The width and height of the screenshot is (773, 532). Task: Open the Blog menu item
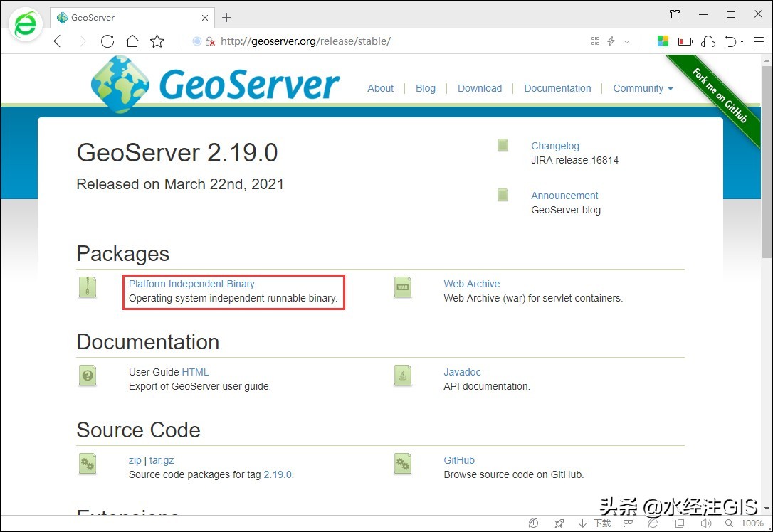(x=426, y=89)
